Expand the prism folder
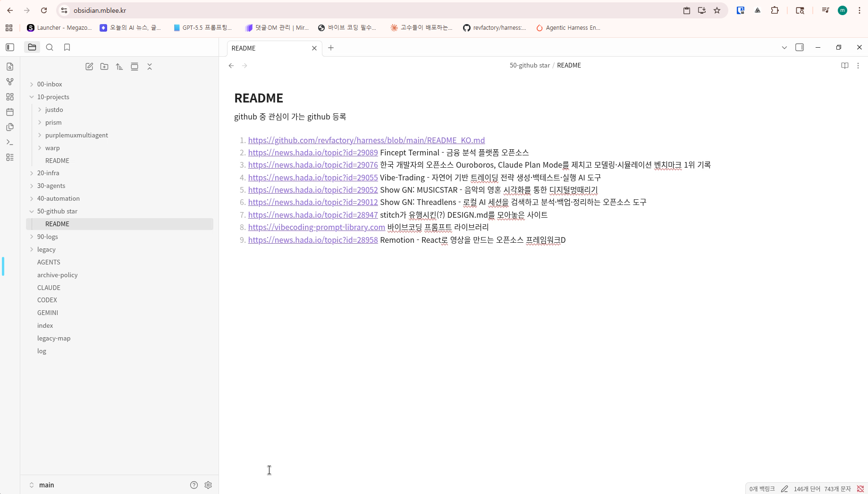The height and width of the screenshot is (494, 868). pyautogui.click(x=40, y=122)
